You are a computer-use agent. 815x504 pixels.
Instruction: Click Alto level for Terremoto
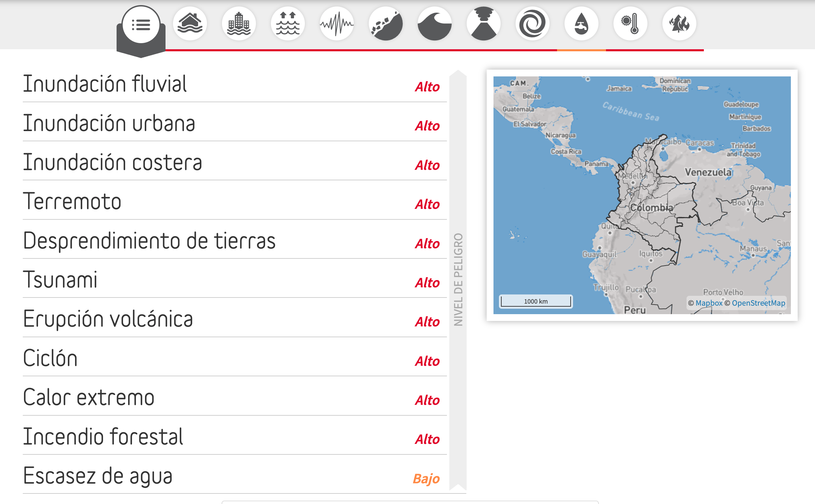(427, 204)
